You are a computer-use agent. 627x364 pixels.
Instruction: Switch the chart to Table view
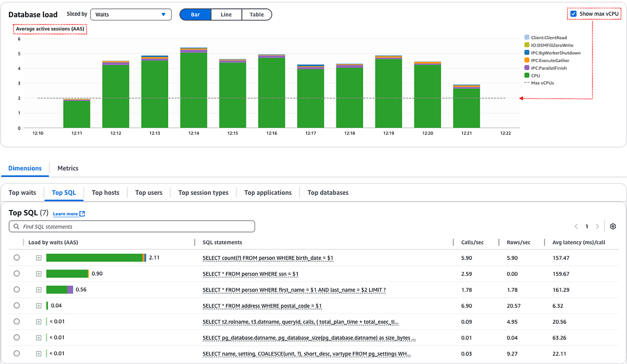point(256,14)
